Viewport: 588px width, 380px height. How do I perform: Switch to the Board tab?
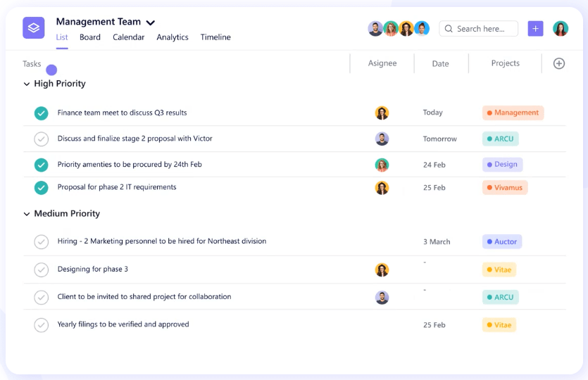(90, 37)
